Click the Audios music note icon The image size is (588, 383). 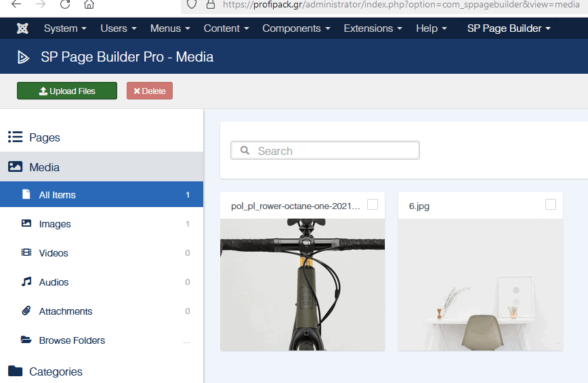tap(26, 281)
